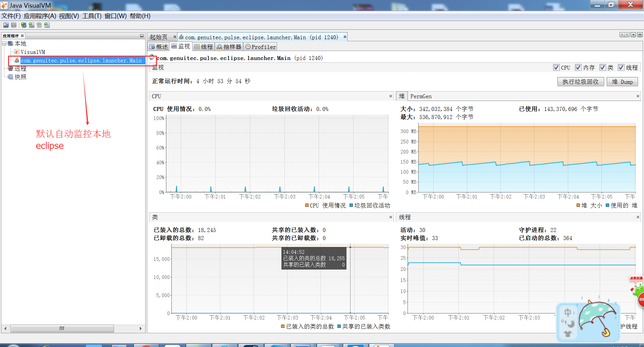644x347 pixels.
Task: Click the computer icon beside 本地
Action: [10, 44]
